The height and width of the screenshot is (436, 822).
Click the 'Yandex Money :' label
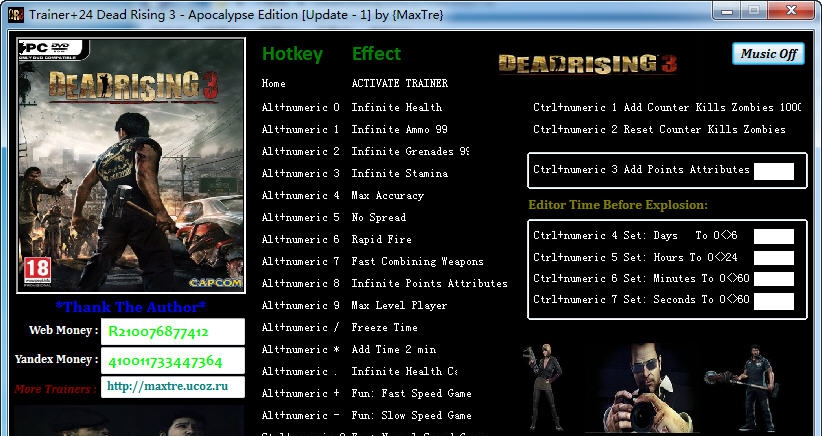coord(57,359)
